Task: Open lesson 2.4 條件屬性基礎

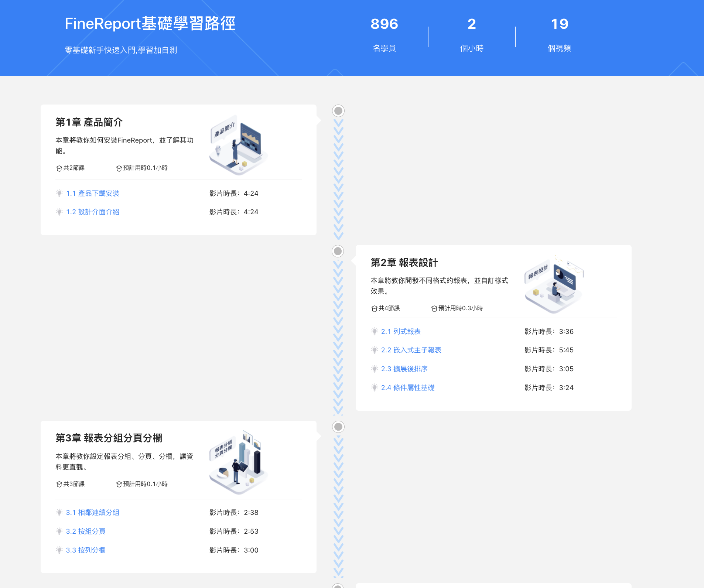Action: tap(408, 387)
